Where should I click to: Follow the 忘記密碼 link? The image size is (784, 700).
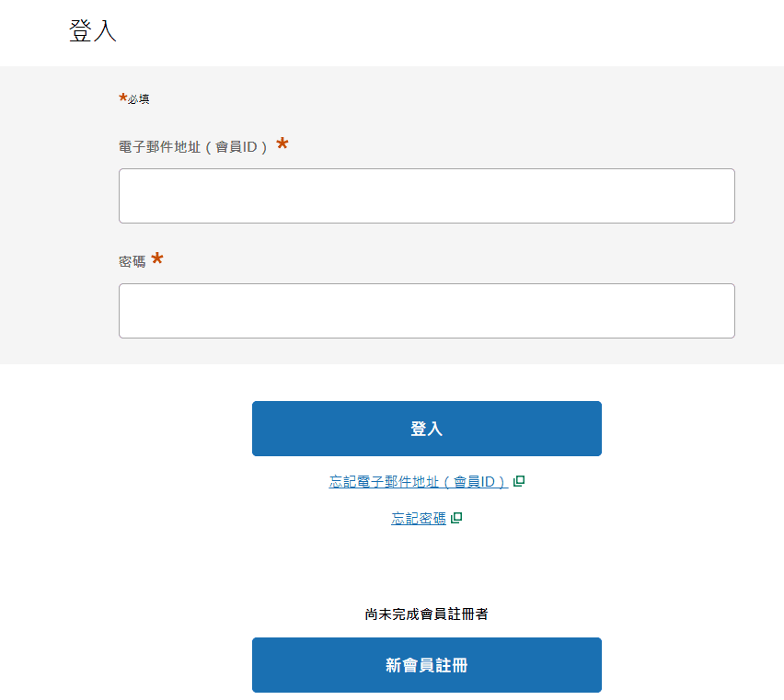point(419,519)
